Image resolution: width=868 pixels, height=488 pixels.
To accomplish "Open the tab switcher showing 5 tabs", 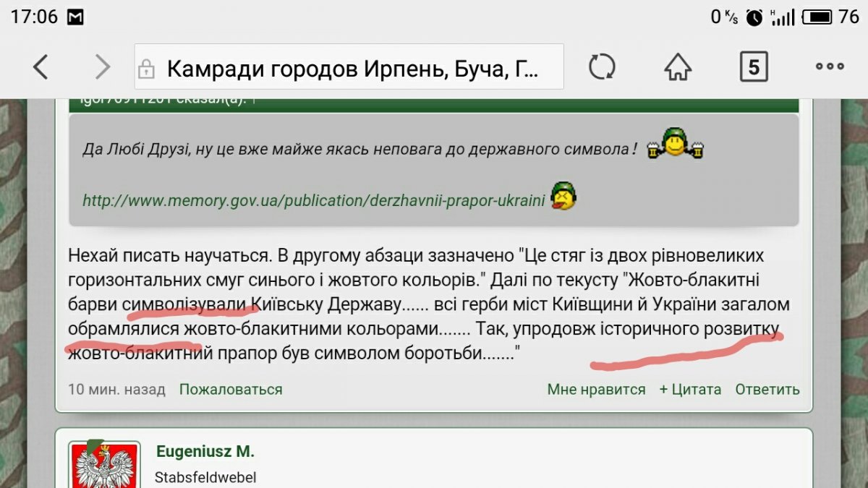I will click(753, 67).
